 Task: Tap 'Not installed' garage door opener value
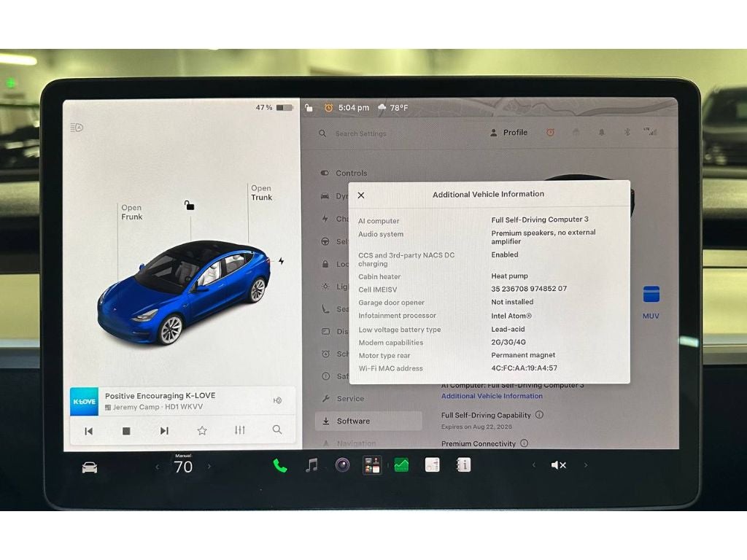point(512,302)
